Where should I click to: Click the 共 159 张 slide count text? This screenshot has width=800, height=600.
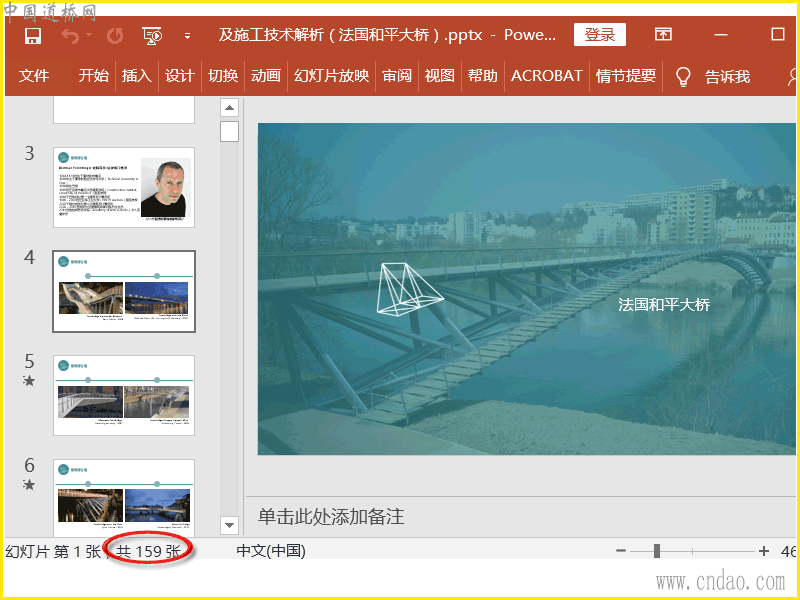point(148,551)
